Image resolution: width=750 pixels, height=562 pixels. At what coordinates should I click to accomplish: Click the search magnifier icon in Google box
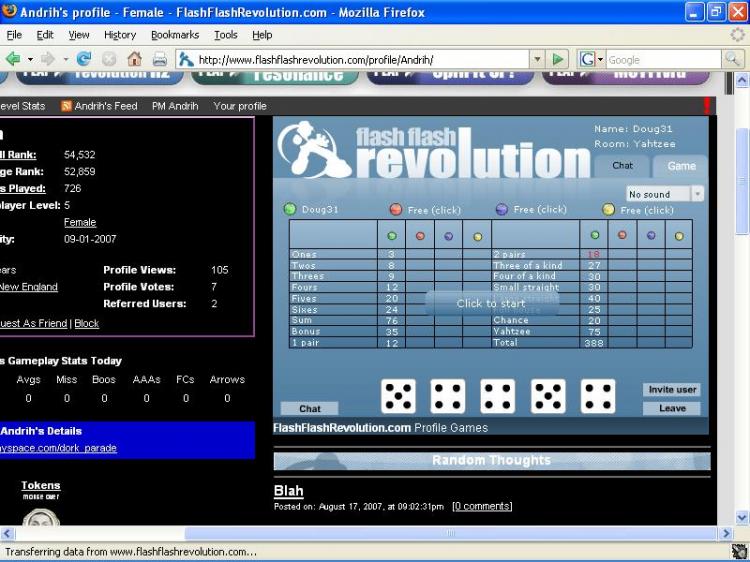pos(732,59)
